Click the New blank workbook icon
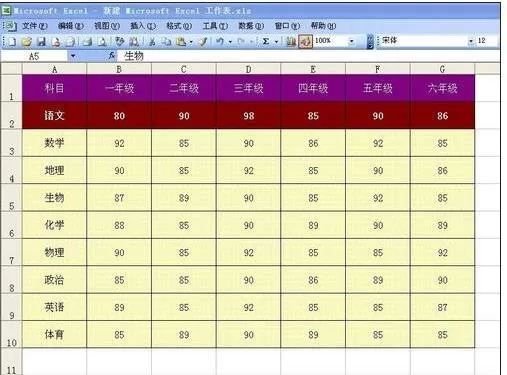This screenshot has width=507, height=375. 12,41
